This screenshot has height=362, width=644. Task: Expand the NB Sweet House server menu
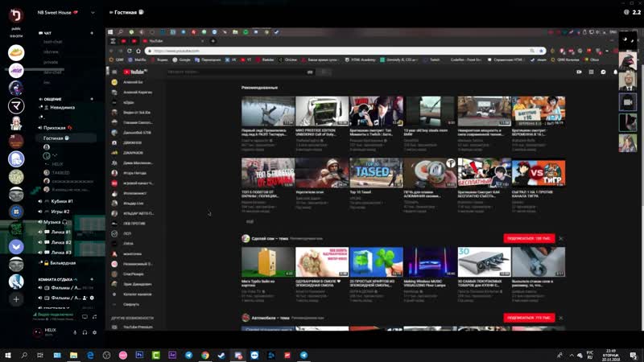[x=93, y=13]
